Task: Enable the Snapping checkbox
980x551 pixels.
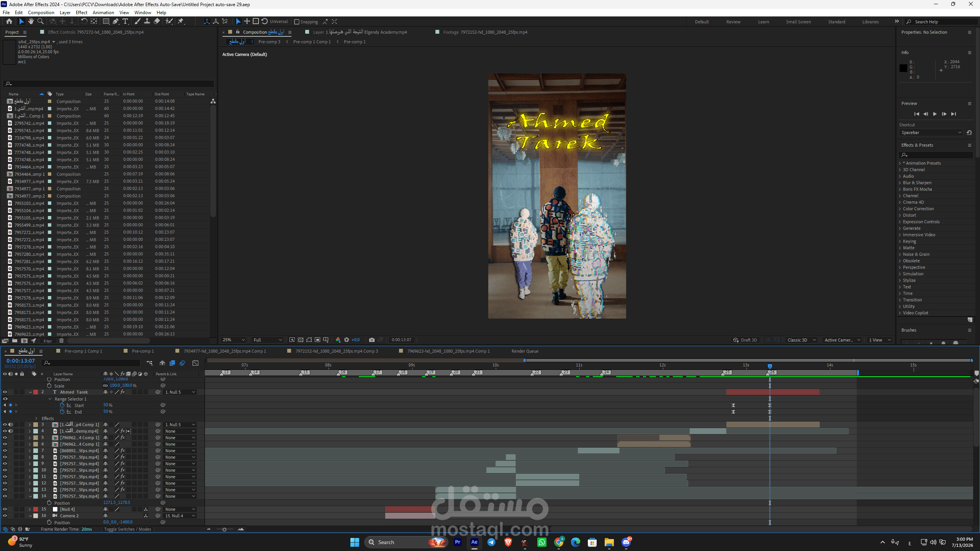Action: point(296,22)
